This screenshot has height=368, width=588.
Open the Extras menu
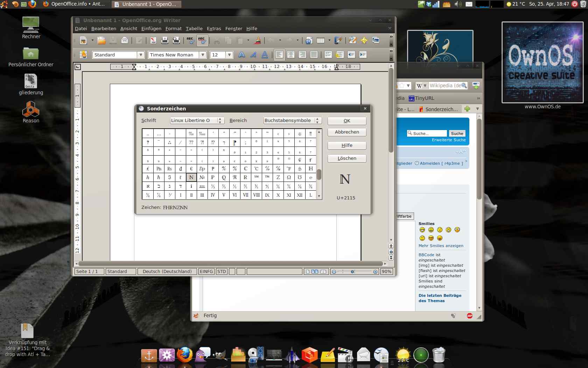[x=214, y=29]
